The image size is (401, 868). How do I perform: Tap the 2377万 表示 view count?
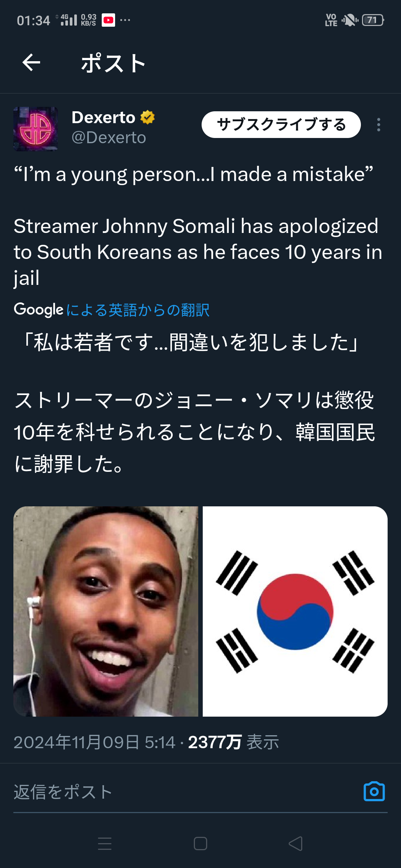click(233, 742)
